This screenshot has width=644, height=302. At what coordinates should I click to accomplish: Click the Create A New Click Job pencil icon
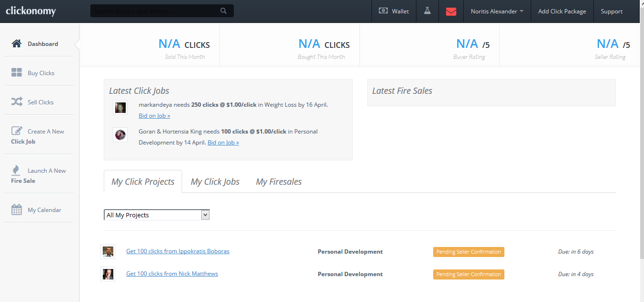click(x=17, y=131)
